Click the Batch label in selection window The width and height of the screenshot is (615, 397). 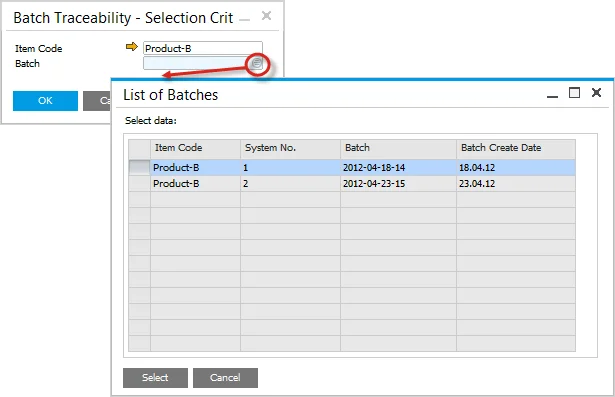pos(27,64)
